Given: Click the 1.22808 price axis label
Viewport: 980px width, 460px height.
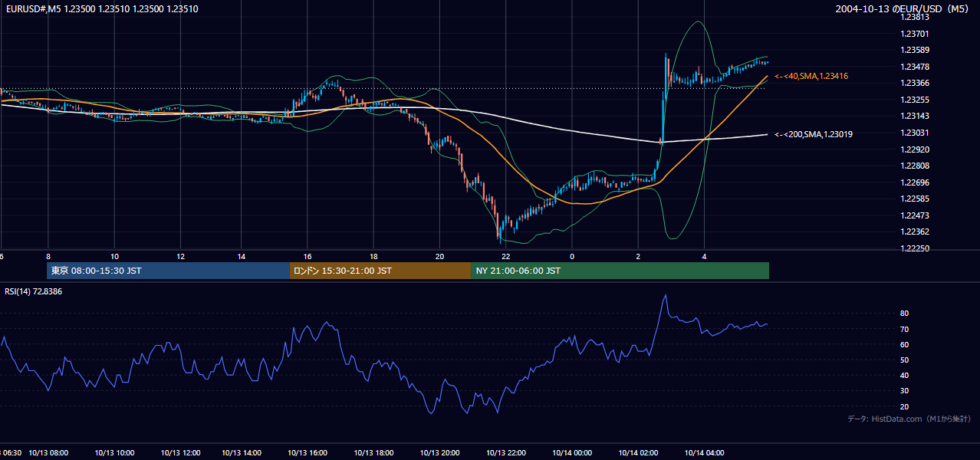Looking at the screenshot, I should tap(915, 166).
